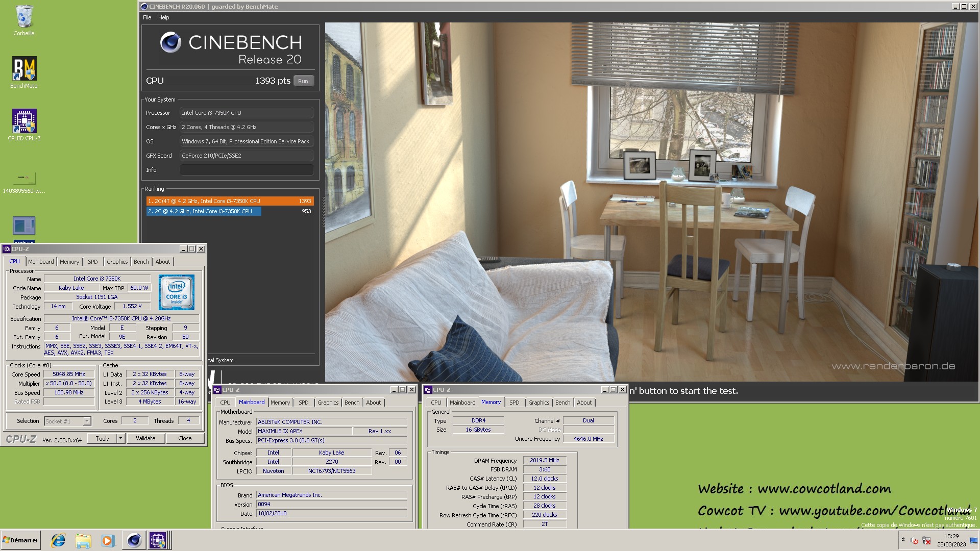980x551 pixels.
Task: Open Bench tab in CPU-Z Memory window
Action: pyautogui.click(x=563, y=403)
